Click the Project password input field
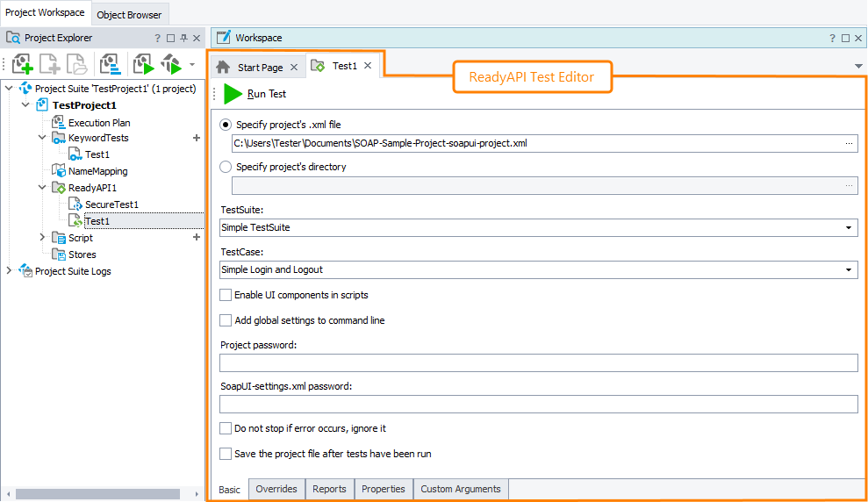 538,363
